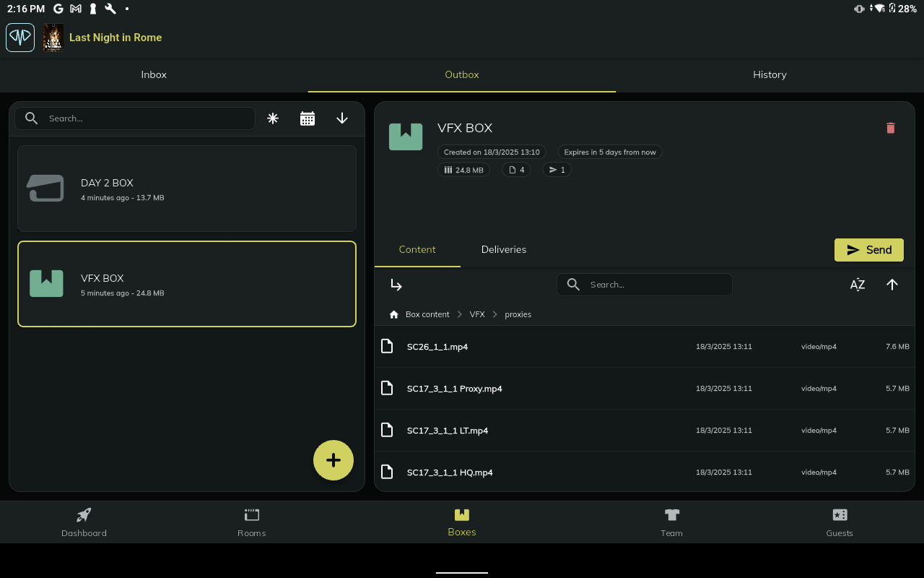This screenshot has width=924, height=578.
Task: Toggle content sort order up arrow
Action: click(x=892, y=285)
